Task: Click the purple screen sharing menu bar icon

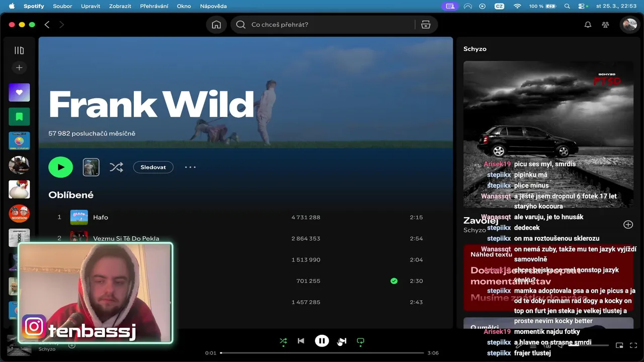Action: click(x=450, y=6)
